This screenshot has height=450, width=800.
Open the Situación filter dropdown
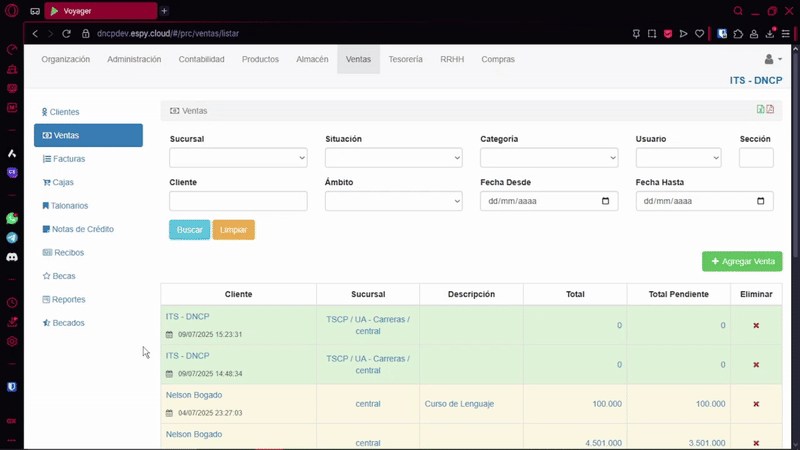pyautogui.click(x=393, y=158)
